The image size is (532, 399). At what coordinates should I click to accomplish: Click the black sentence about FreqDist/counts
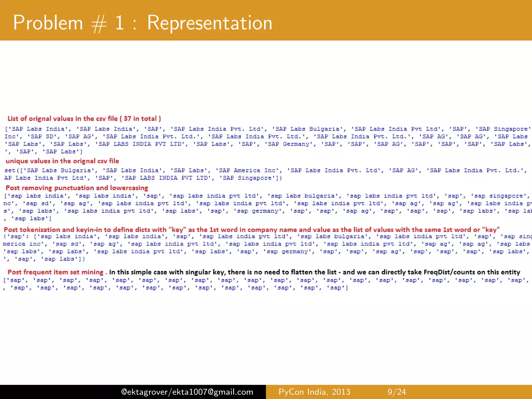[x=315, y=272]
